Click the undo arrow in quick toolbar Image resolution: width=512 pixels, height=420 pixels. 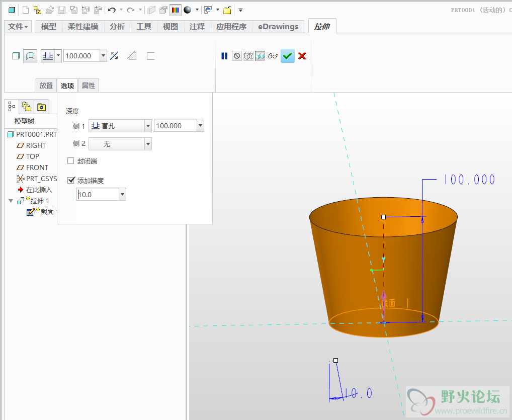tap(112, 10)
